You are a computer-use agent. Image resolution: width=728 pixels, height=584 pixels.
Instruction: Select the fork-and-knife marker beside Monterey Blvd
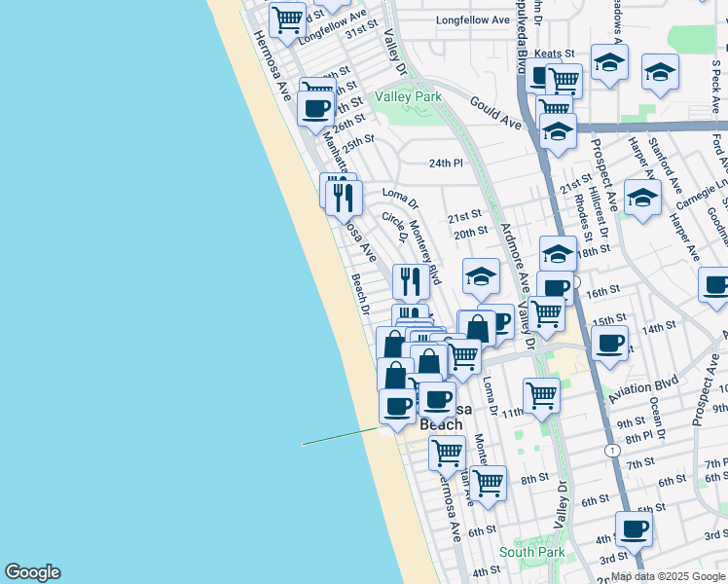(411, 283)
